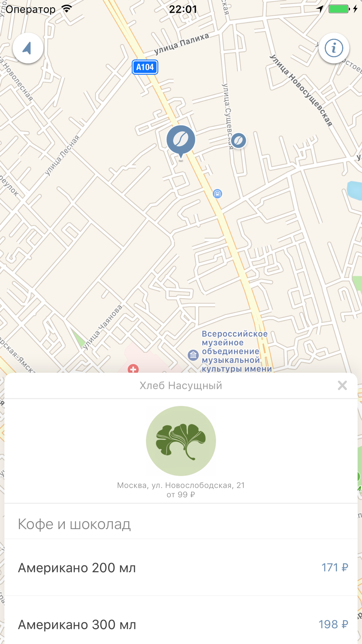Tap the Хлеб Насущный title

coord(181,385)
